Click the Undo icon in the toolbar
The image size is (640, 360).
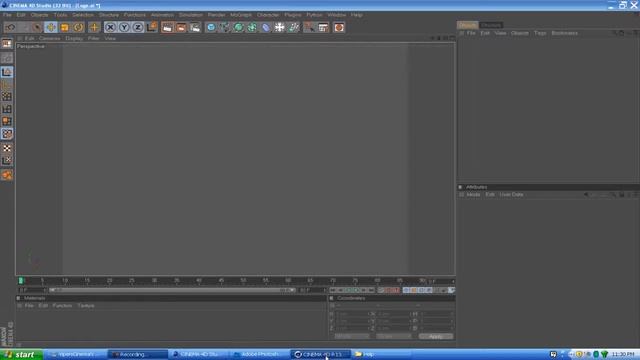click(x=10, y=27)
